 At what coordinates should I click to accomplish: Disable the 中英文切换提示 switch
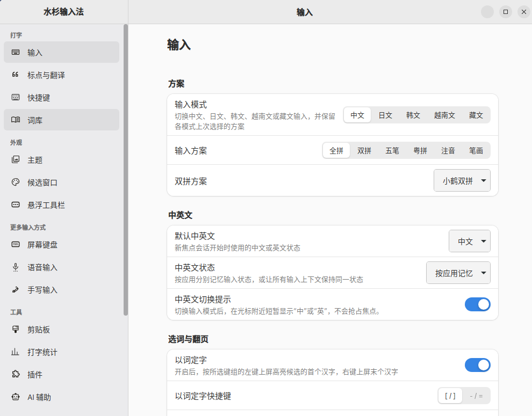tap(477, 304)
